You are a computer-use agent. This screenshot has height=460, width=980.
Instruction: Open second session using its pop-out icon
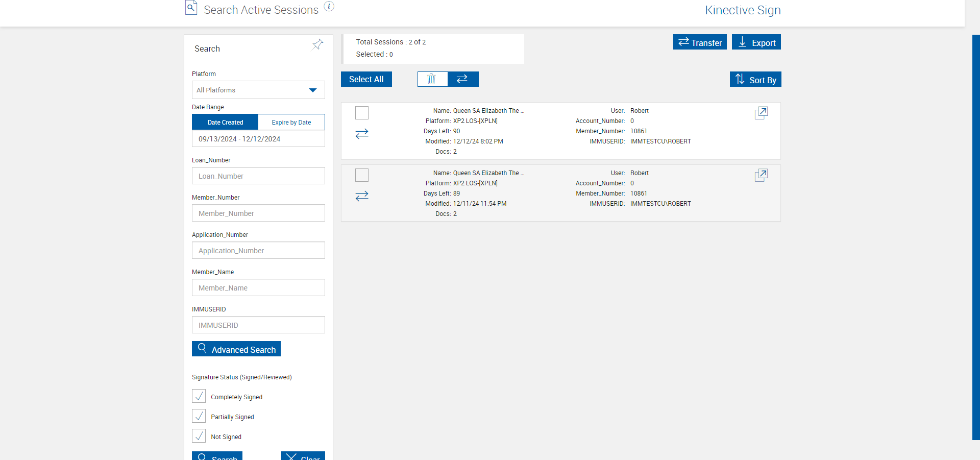761,175
